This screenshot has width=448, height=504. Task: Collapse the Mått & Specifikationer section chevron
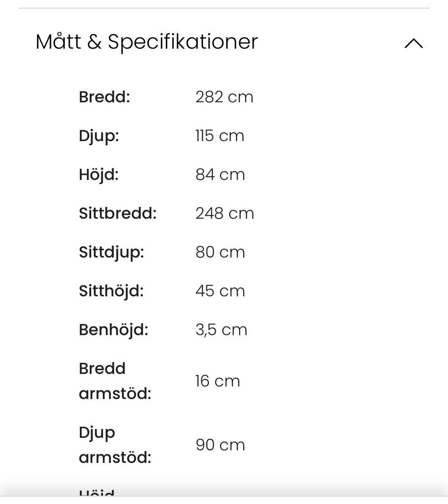(x=413, y=43)
